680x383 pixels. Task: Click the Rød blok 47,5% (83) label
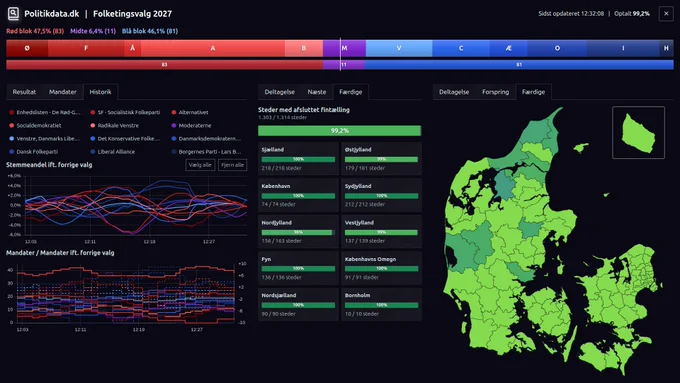point(35,31)
